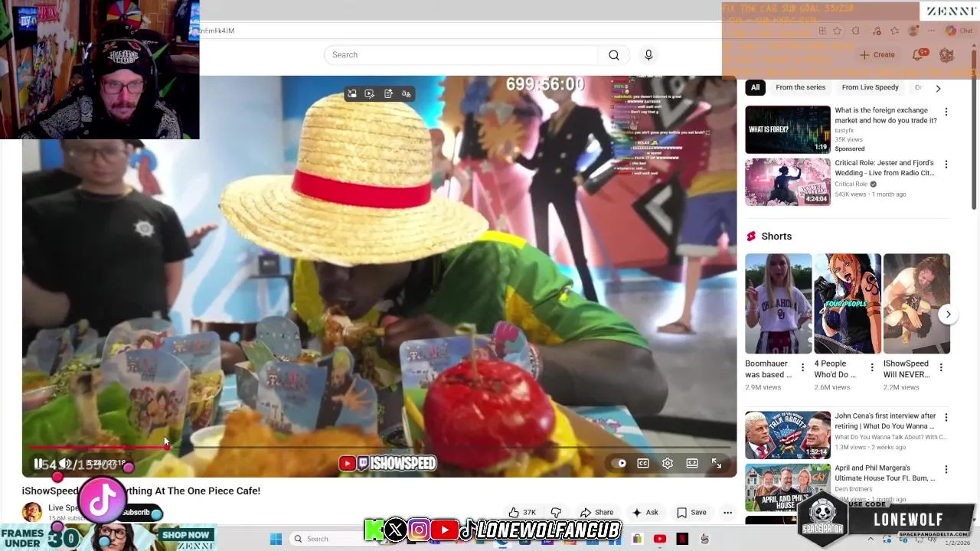Open the Share dialog for the video
Viewport: 980px width, 551px height.
click(x=596, y=513)
